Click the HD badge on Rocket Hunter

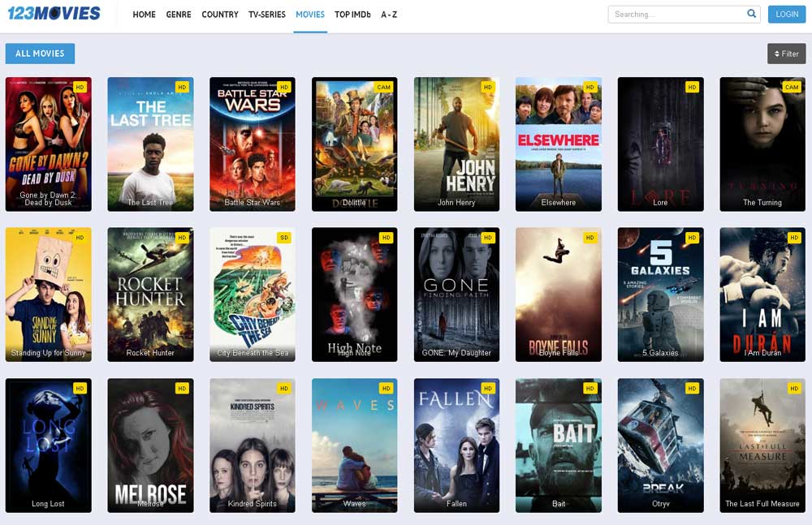click(x=182, y=238)
